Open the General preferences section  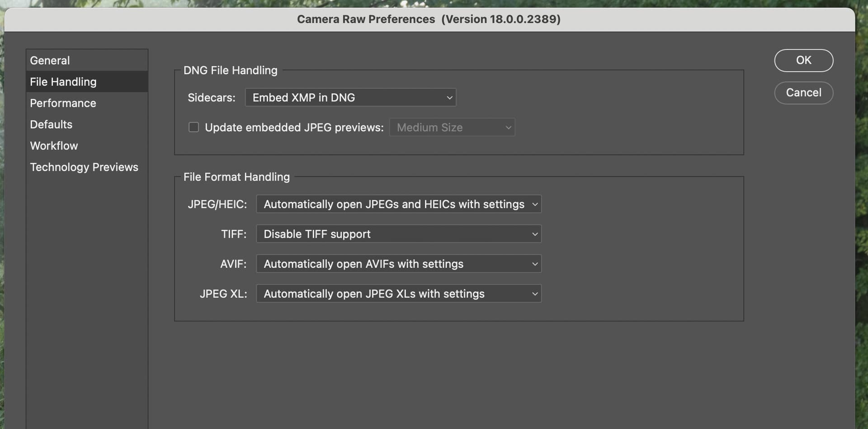tap(50, 61)
